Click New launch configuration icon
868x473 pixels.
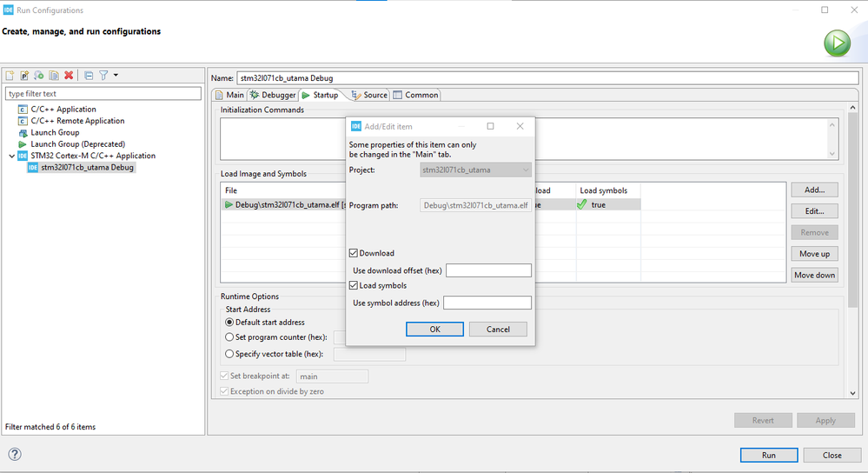(10, 76)
